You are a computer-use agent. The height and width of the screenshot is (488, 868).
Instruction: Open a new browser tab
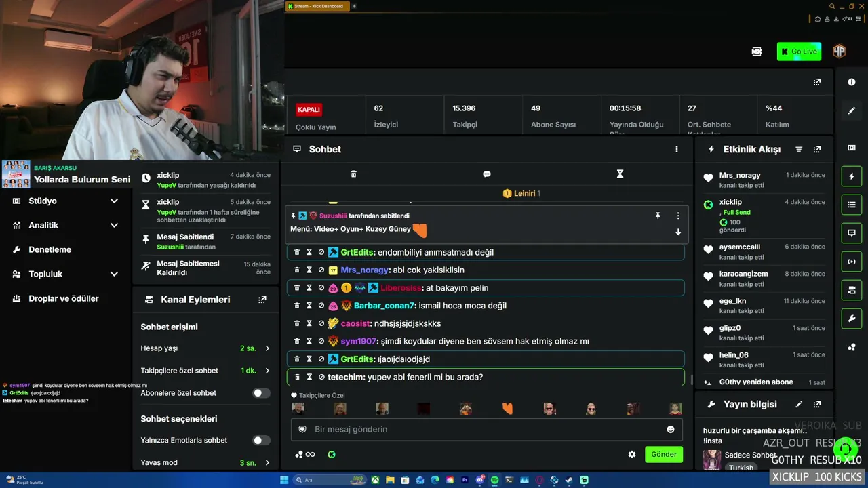pos(354,6)
